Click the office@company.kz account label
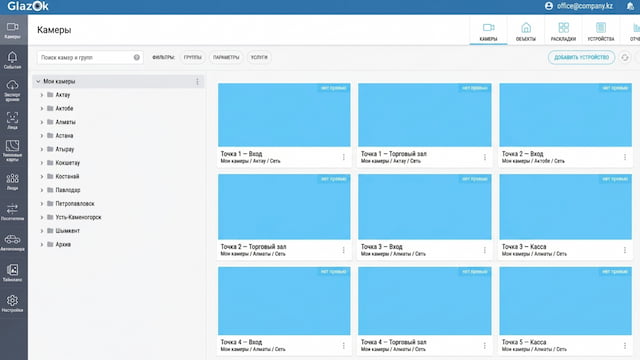 click(x=584, y=6)
